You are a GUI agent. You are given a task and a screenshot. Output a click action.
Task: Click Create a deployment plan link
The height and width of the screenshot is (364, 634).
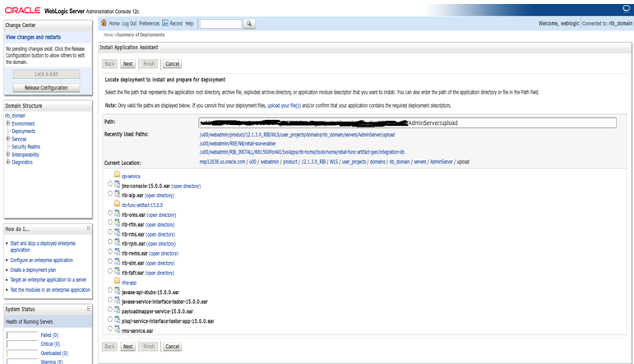pos(33,270)
